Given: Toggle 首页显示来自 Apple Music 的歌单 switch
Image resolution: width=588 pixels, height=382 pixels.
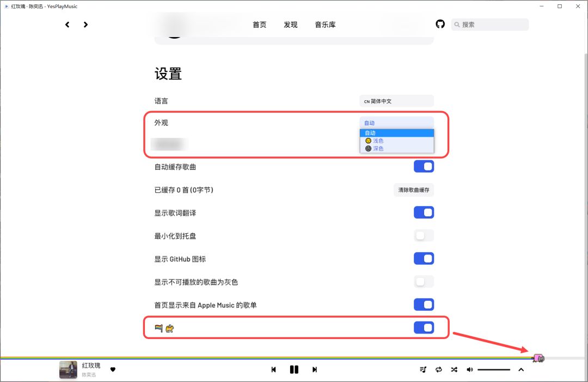Looking at the screenshot, I should tap(424, 305).
